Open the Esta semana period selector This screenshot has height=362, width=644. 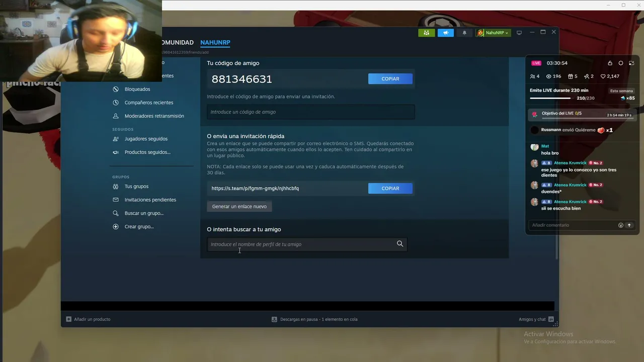click(621, 91)
